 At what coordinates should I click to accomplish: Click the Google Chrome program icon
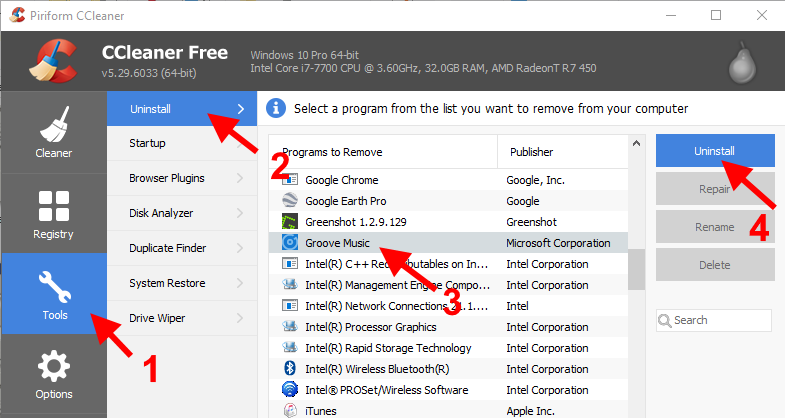290,179
